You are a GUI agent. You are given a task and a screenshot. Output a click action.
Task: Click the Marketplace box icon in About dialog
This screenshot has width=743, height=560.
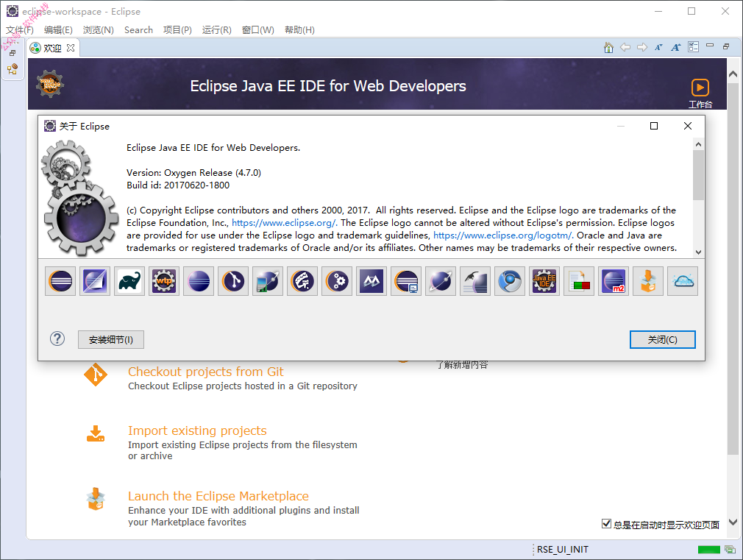(x=648, y=281)
